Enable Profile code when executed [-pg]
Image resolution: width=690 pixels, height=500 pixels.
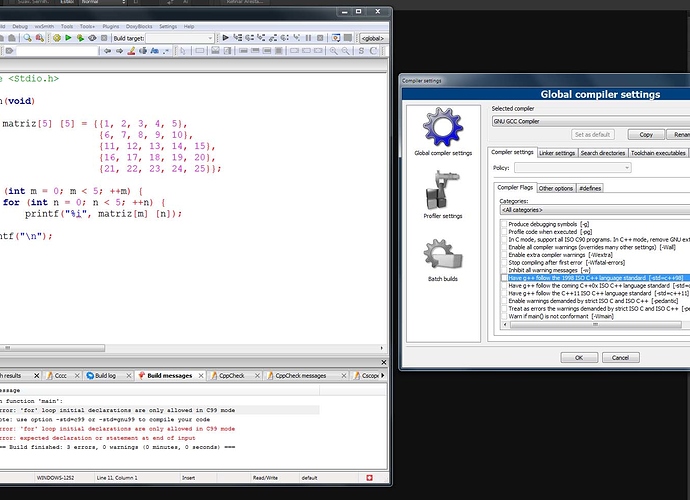coord(504,232)
